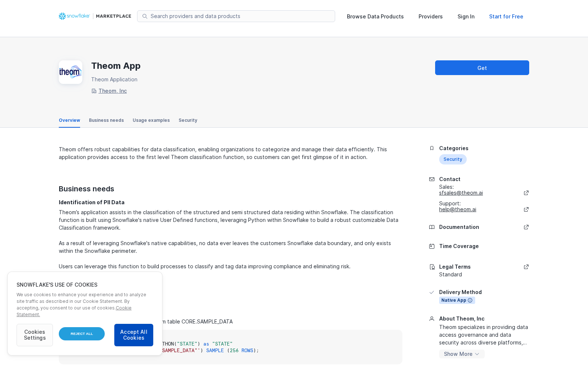Click the Time Coverage label
The width and height of the screenshot is (588, 368).
coord(459,246)
